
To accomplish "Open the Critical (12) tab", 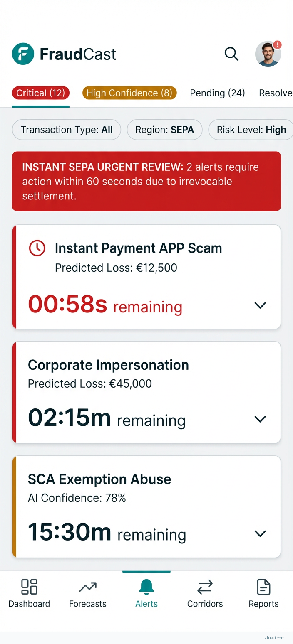I will 40,93.
